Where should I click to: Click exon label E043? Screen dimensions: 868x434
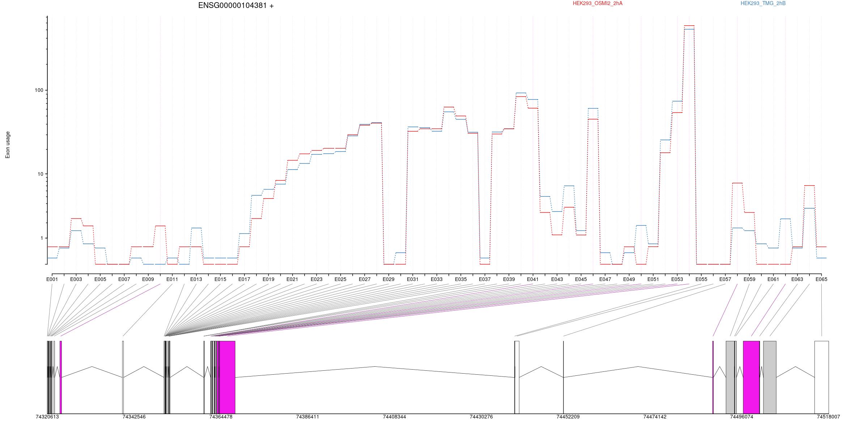[557, 279]
